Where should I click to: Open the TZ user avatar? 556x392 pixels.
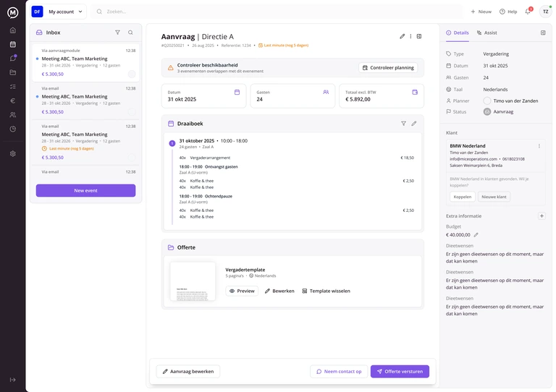click(x=545, y=12)
